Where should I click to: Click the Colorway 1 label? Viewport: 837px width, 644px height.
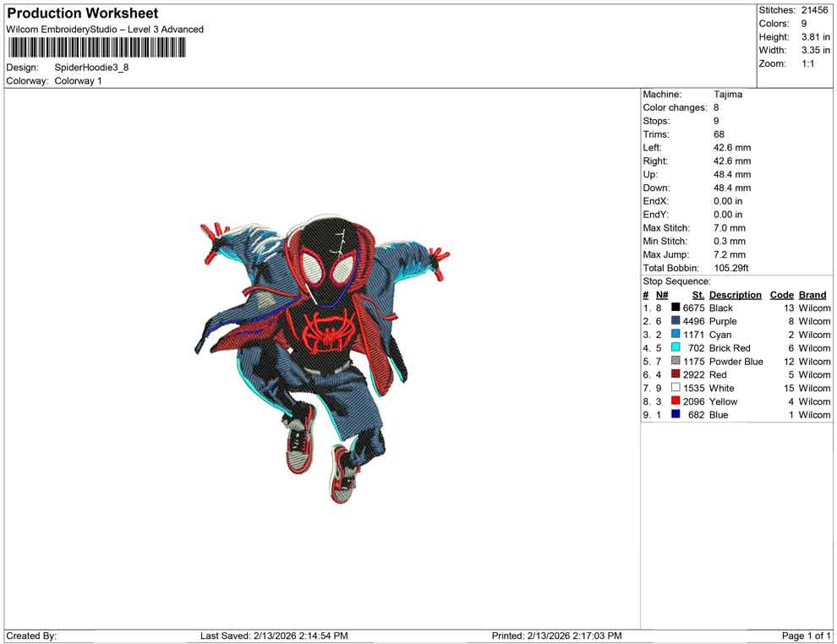click(x=77, y=81)
